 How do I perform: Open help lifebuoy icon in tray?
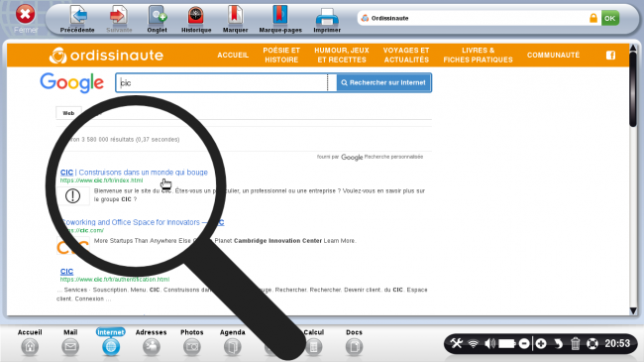pyautogui.click(x=592, y=343)
